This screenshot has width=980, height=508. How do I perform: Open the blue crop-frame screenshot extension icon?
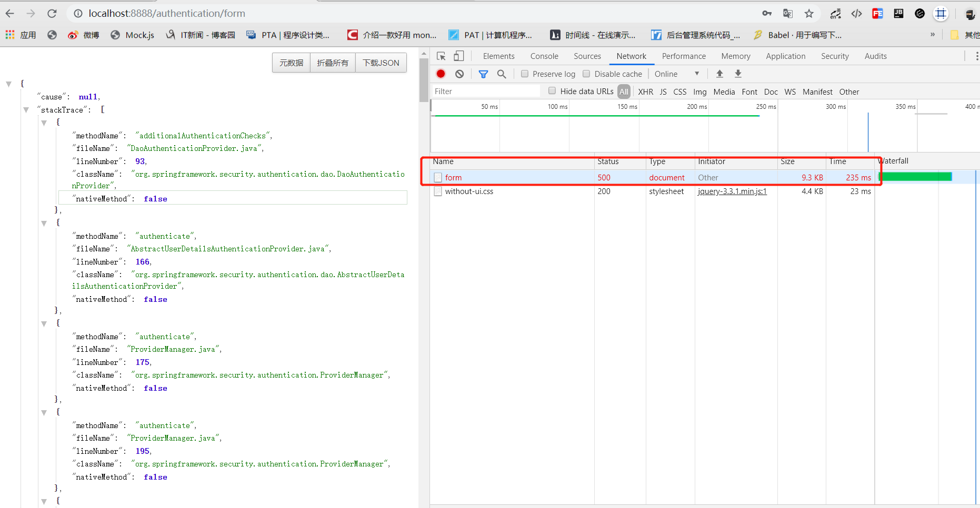941,14
